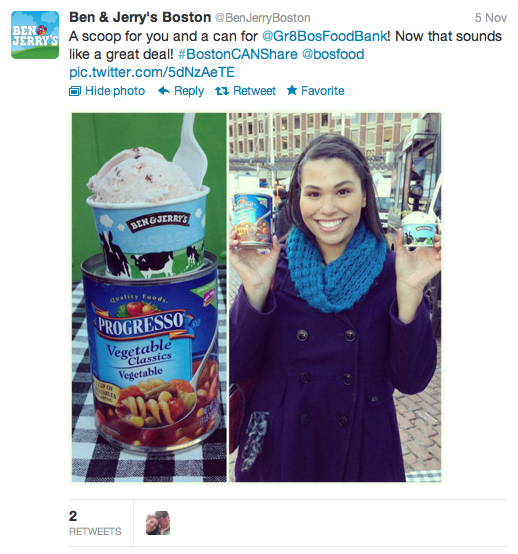
Task: Click the Hide photo text
Action: pos(115,91)
